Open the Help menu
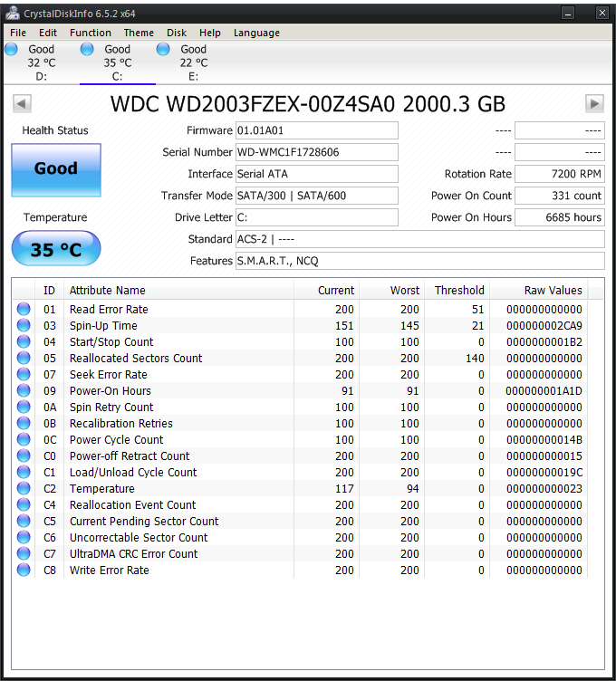The image size is (616, 681). [210, 33]
